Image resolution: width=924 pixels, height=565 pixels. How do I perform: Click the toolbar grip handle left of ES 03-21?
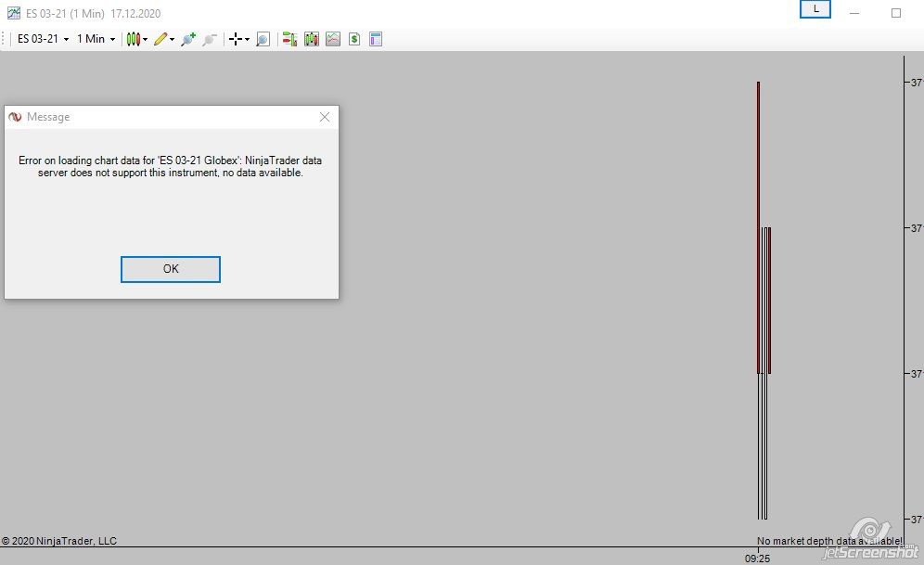point(5,39)
